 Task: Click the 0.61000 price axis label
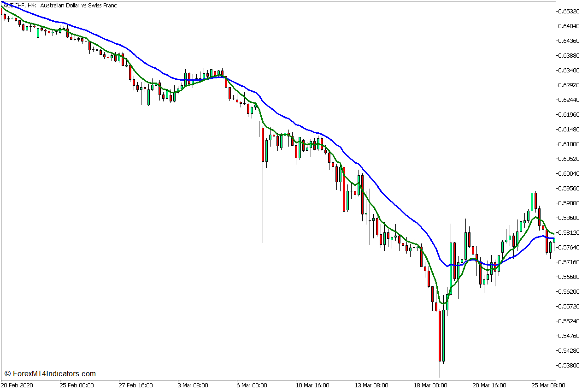(x=568, y=144)
